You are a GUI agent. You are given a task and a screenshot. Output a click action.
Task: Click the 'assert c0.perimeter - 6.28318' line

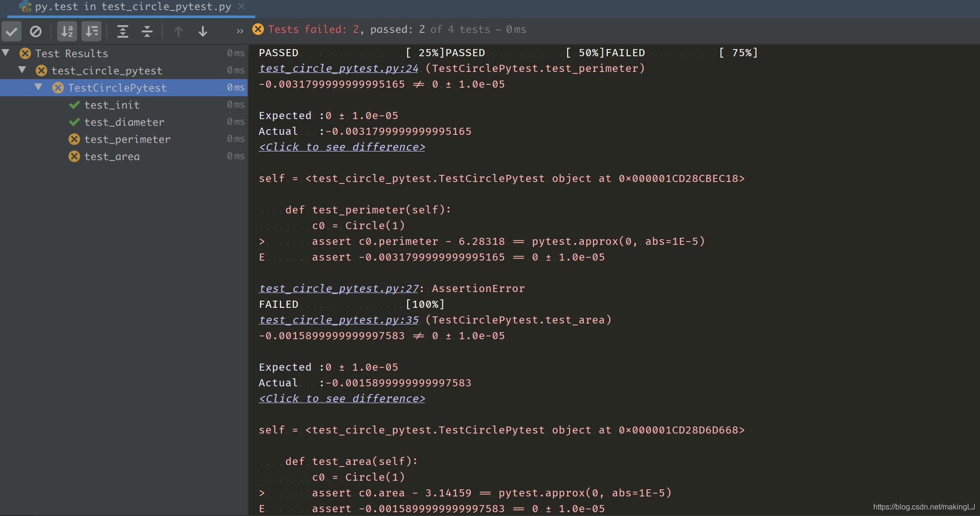tap(508, 242)
